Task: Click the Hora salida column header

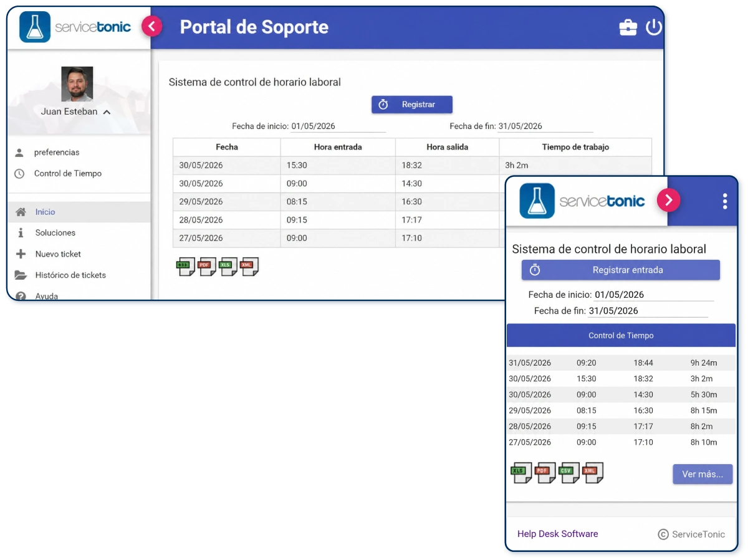Action: pyautogui.click(x=447, y=147)
